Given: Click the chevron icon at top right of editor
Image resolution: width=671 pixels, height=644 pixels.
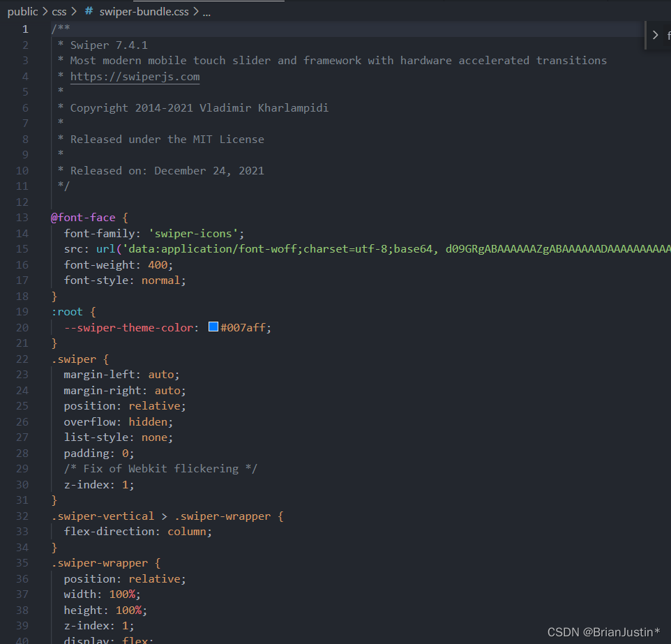Looking at the screenshot, I should point(654,34).
